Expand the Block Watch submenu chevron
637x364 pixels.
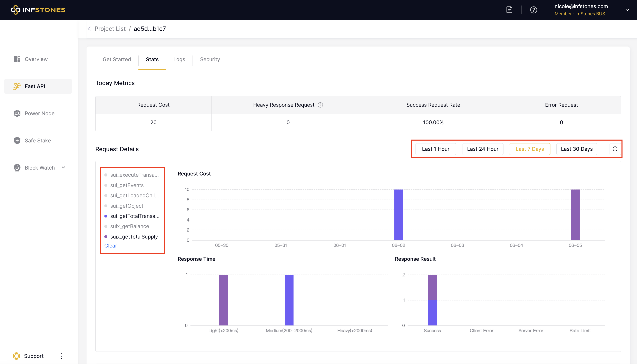pos(63,168)
